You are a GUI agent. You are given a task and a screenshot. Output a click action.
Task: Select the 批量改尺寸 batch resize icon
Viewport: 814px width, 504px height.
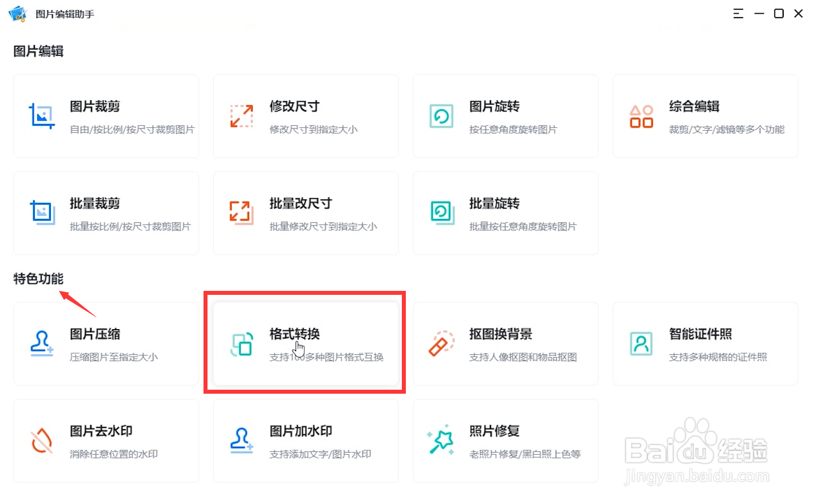click(x=241, y=213)
